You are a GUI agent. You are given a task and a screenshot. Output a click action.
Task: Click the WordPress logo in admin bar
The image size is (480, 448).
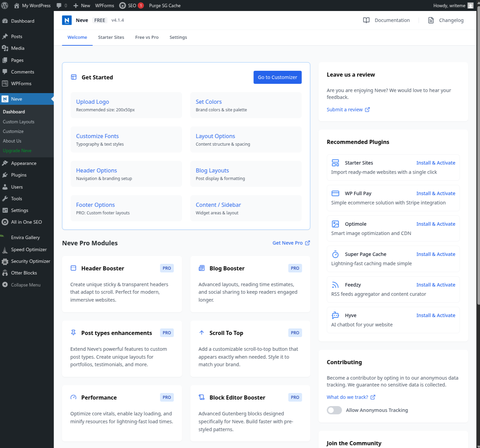(5, 5)
